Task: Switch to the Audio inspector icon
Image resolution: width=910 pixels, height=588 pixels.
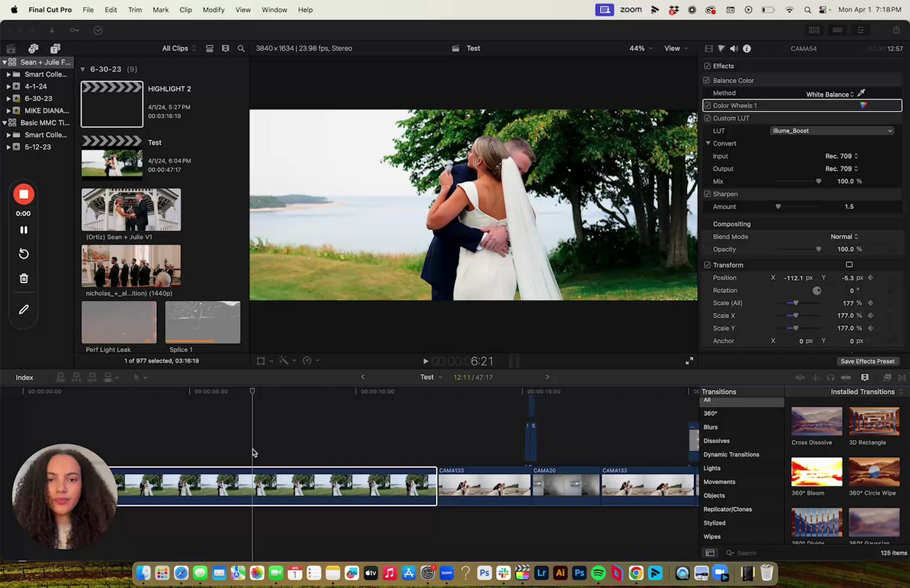Action: tap(734, 48)
